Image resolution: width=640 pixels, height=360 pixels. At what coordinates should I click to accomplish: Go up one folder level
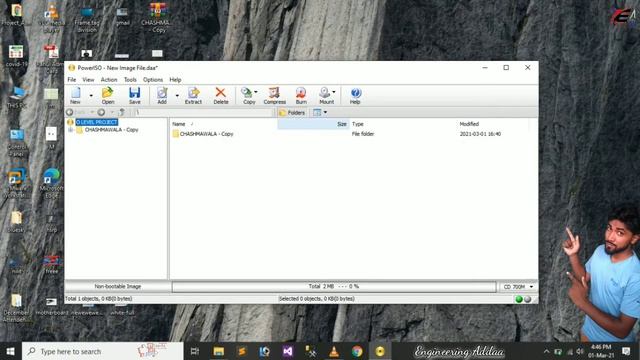[x=122, y=112]
